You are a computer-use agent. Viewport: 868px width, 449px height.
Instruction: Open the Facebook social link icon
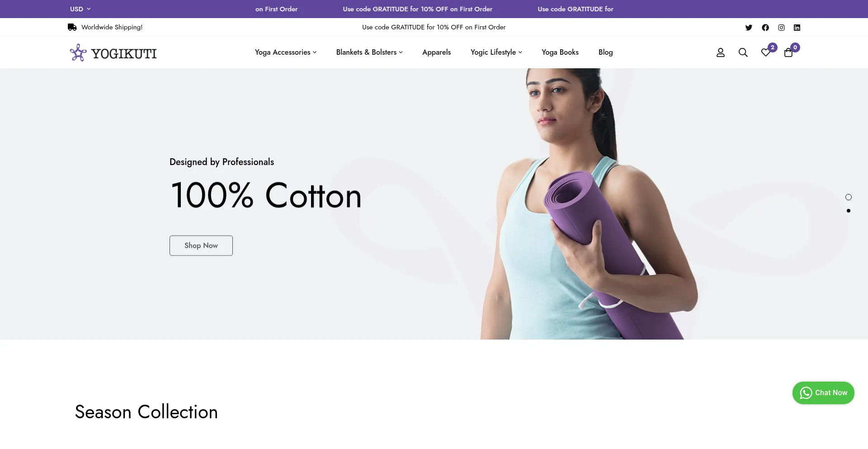pos(765,28)
